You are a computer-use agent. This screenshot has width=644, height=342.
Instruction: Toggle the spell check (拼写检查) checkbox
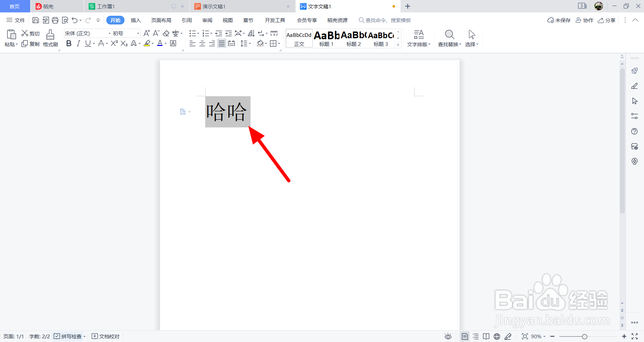pyautogui.click(x=57, y=336)
